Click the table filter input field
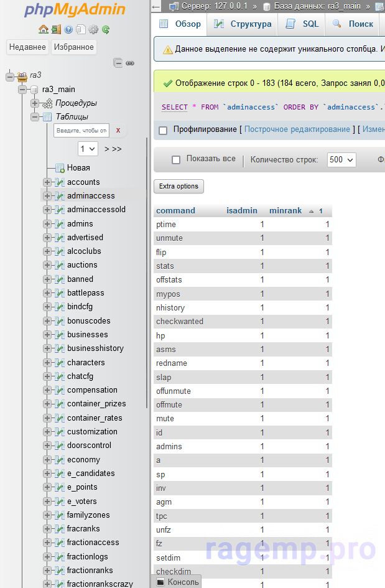Screen dimensions: 385x588 (81, 131)
